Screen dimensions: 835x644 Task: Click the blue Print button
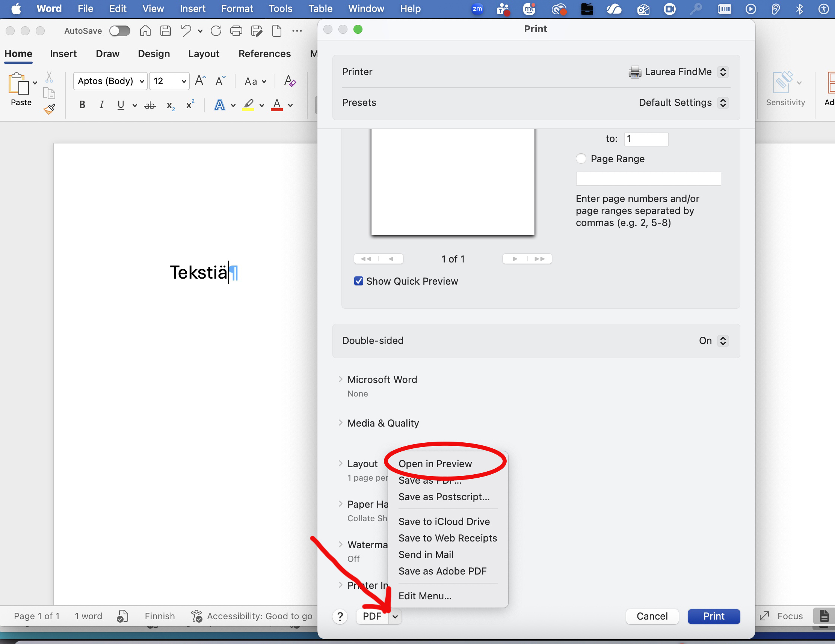coord(713,616)
